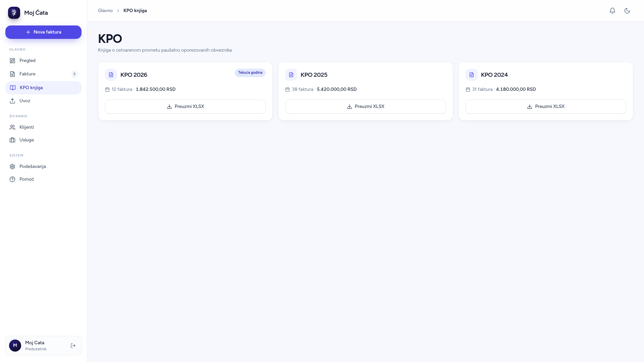644x362 pixels.
Task: Open the Usluge section
Action: coord(43,140)
